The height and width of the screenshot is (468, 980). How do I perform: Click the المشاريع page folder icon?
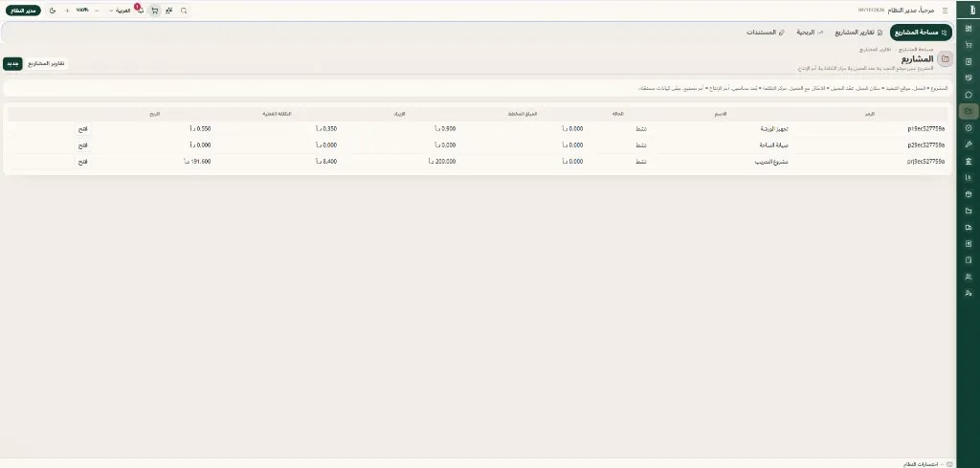946,58
